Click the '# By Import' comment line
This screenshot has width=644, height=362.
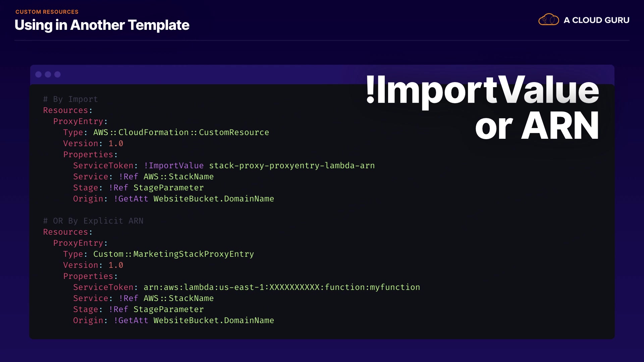pyautogui.click(x=70, y=99)
